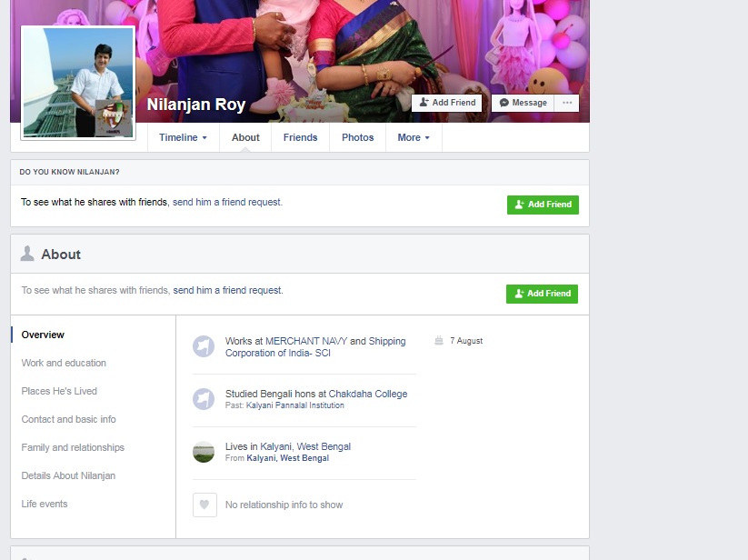Open Shipping Corporation of India- SCI link
The width and height of the screenshot is (748, 560).
(x=315, y=347)
